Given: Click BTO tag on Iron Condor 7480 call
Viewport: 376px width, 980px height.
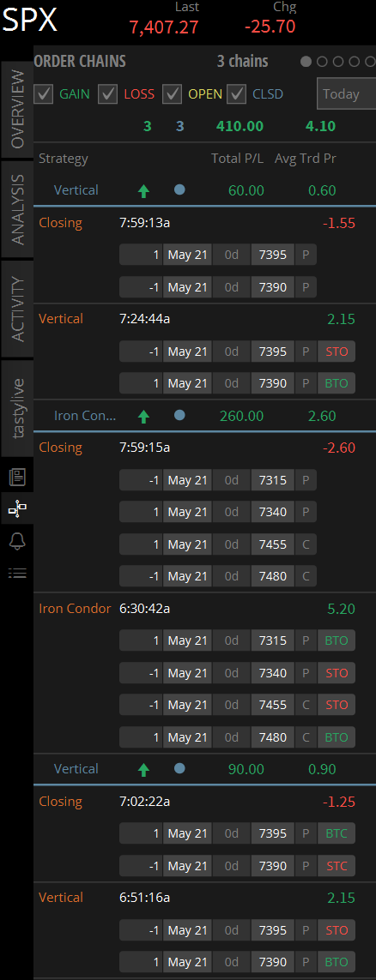Looking at the screenshot, I should 337,737.
